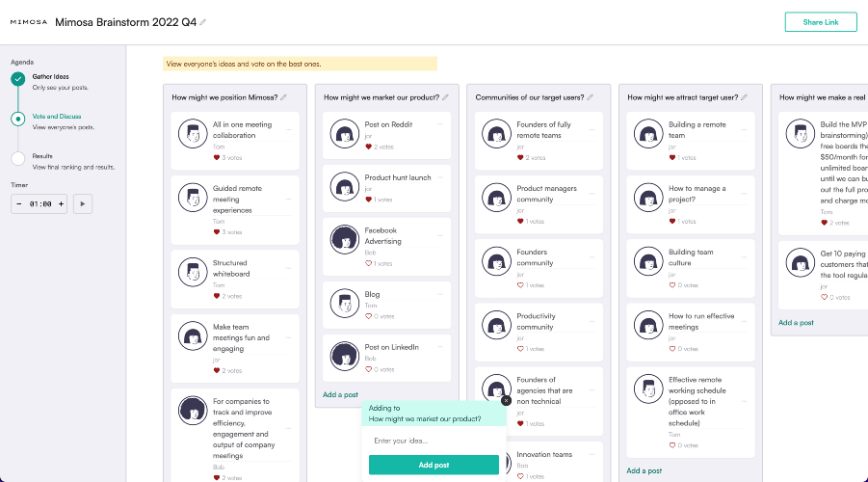Edit 'How might we market our product?' column title
868x482 pixels.
tap(445, 97)
